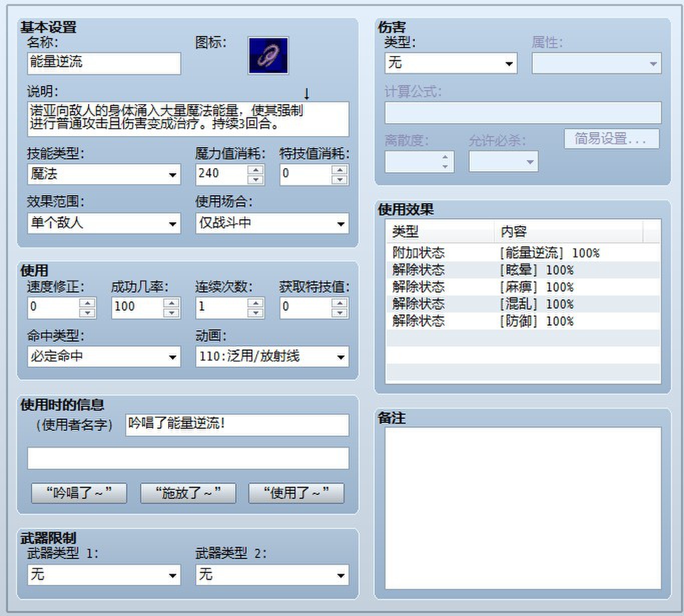The width and height of the screenshot is (684, 616).
Task: Increase 速度修正 with the up arrow
Action: [87, 302]
